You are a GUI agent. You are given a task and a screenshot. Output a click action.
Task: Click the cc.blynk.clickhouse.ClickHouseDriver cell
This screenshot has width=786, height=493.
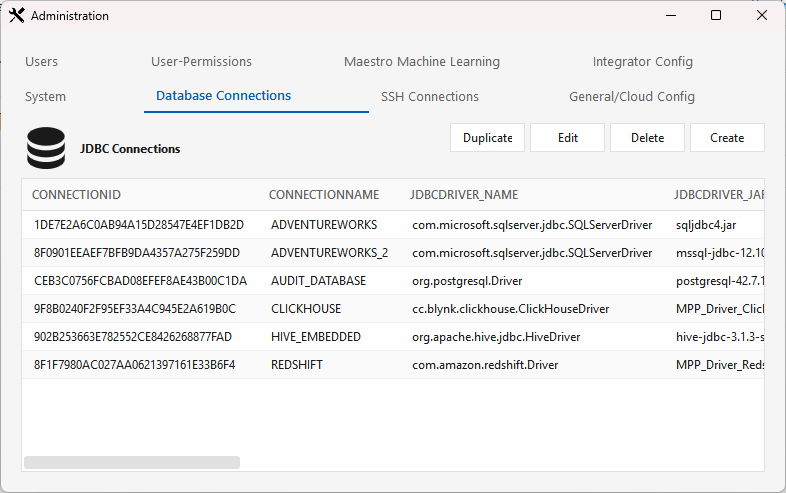click(x=510, y=309)
